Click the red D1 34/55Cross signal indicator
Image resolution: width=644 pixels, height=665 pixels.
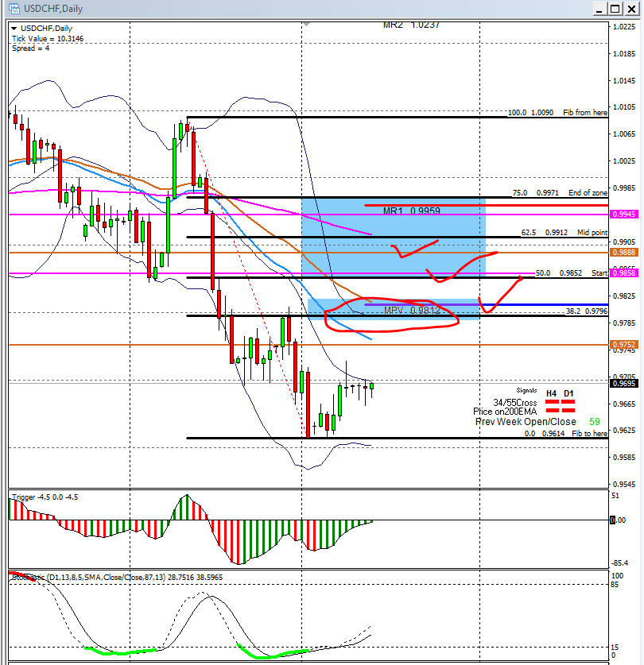coord(568,402)
